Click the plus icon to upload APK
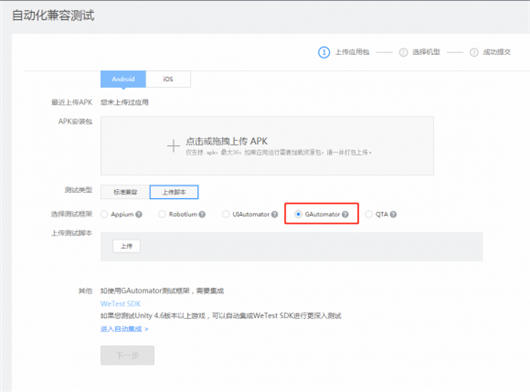The image size is (530, 392). pyautogui.click(x=173, y=146)
